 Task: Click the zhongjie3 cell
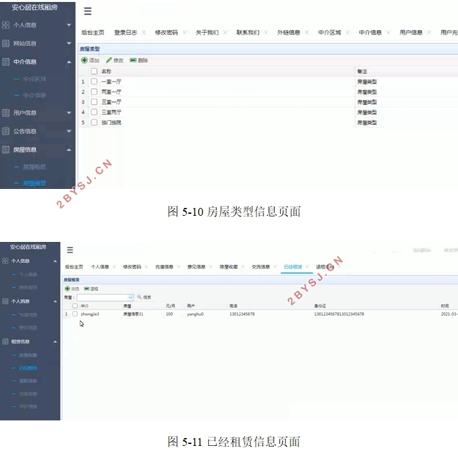tap(90, 314)
